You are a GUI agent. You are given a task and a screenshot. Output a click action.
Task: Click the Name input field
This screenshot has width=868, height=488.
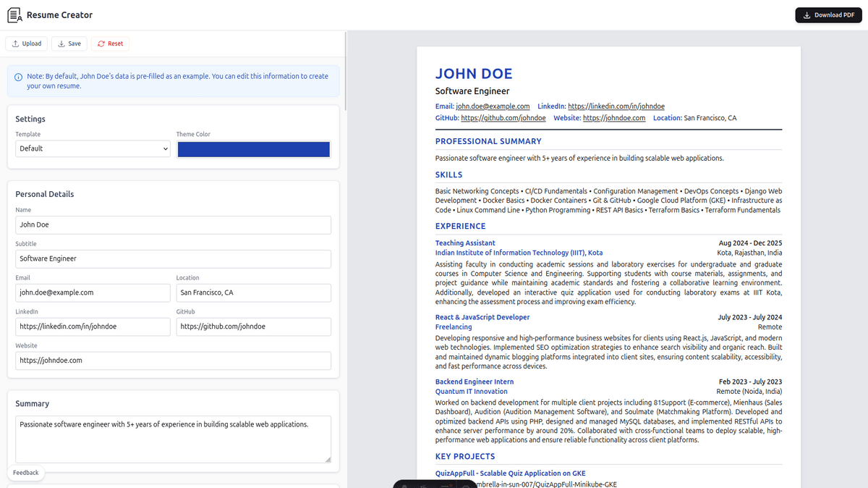(173, 224)
